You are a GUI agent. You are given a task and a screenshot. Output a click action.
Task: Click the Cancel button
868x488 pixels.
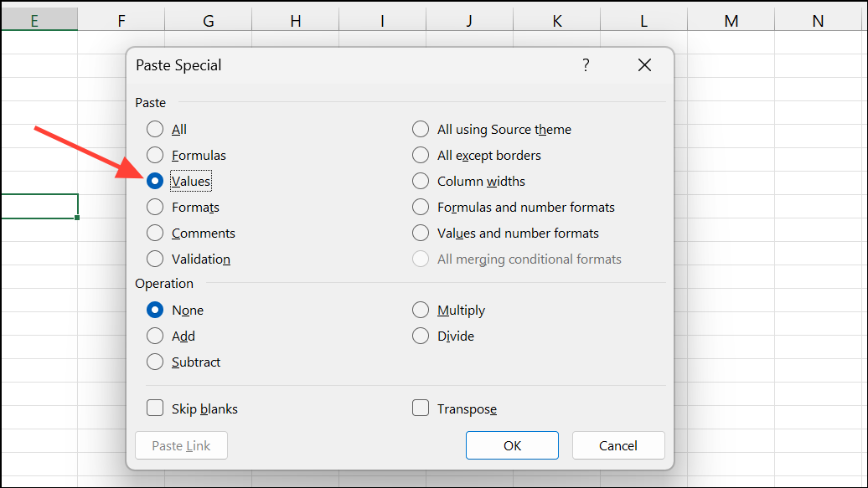point(618,445)
